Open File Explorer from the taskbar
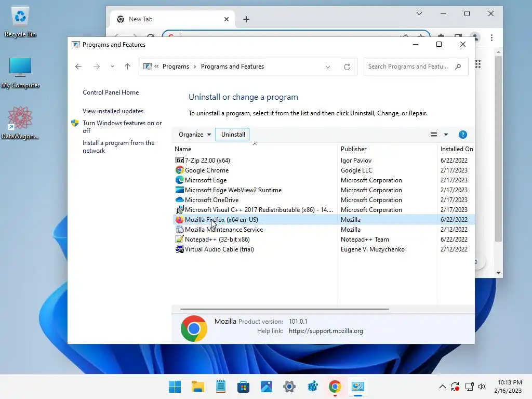Viewport: 532px width, 399px height. click(197, 387)
